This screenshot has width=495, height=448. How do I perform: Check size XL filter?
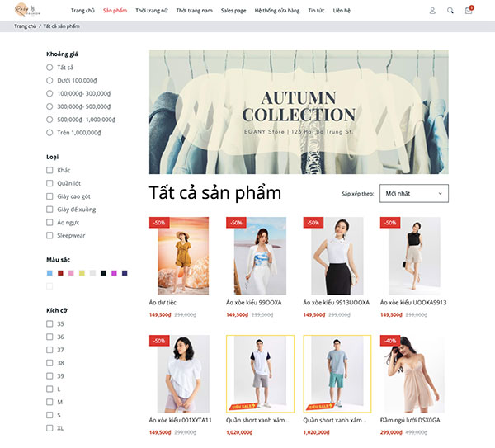(49, 428)
